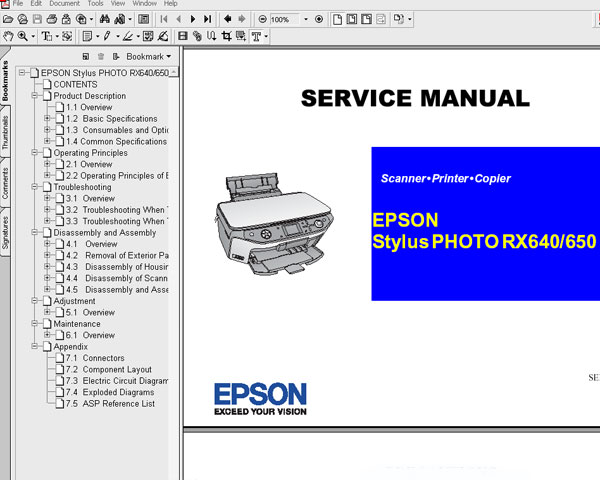
Task: Open the Document menu
Action: [64, 3]
